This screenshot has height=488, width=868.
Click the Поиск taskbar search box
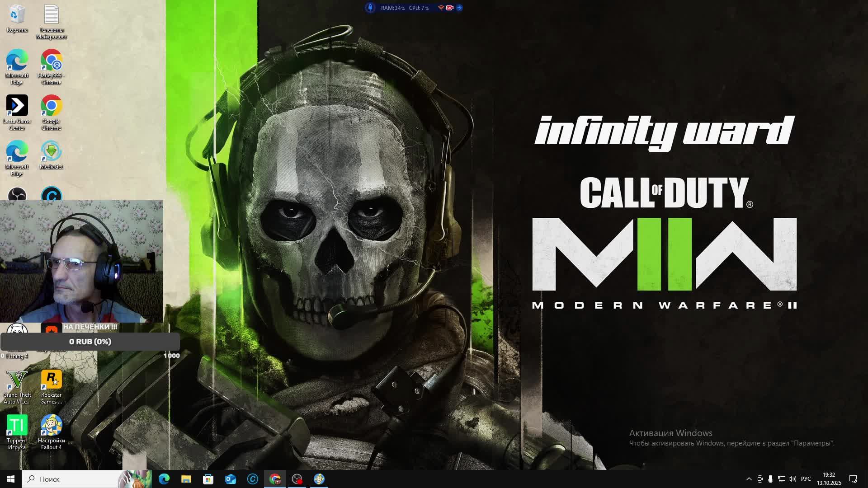click(x=72, y=479)
